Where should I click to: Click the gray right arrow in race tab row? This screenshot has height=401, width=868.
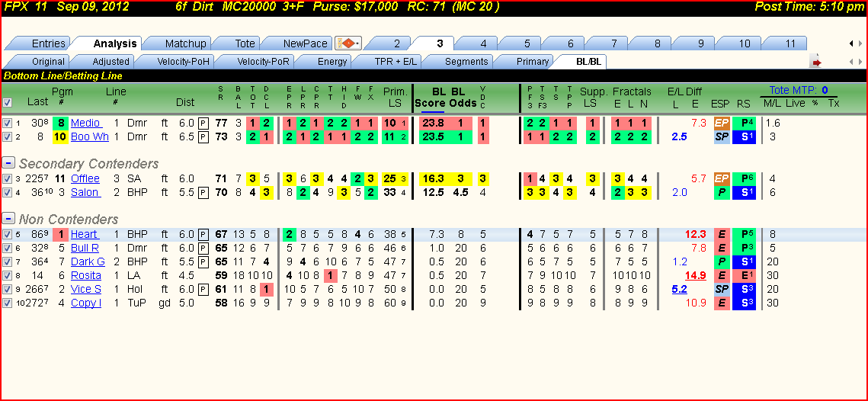pyautogui.click(x=860, y=43)
